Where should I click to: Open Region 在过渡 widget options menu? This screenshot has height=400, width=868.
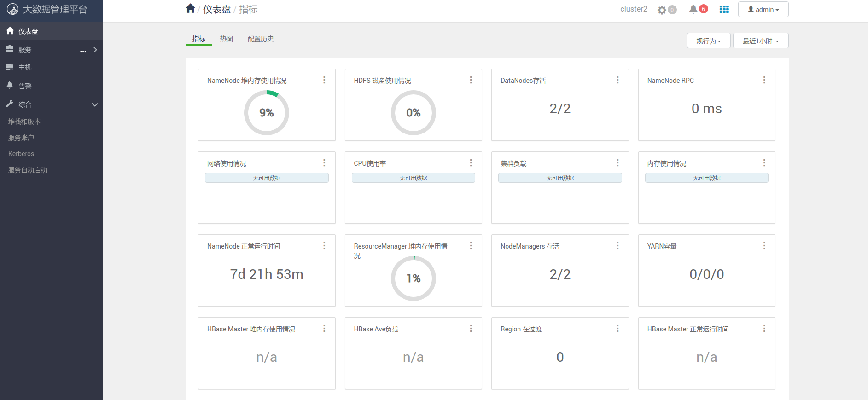click(618, 329)
